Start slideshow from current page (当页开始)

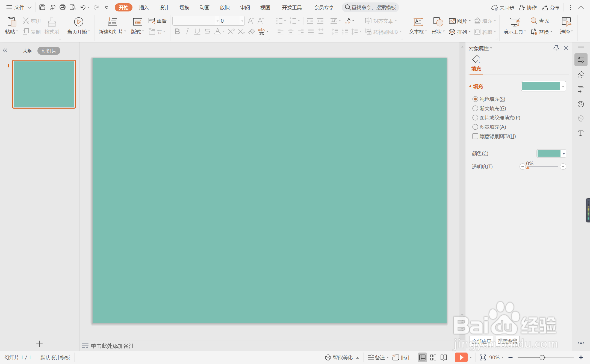click(78, 26)
